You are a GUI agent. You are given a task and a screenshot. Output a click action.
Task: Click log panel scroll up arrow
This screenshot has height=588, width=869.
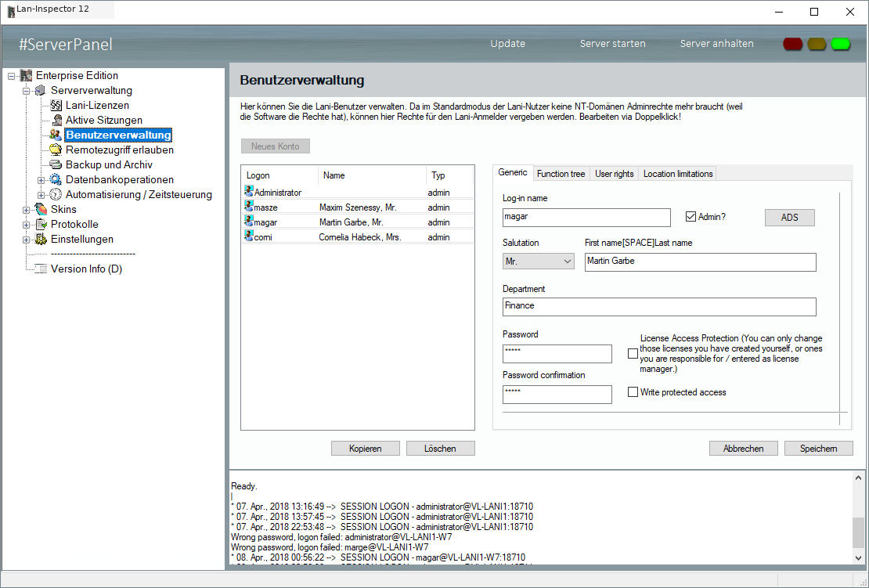(859, 478)
